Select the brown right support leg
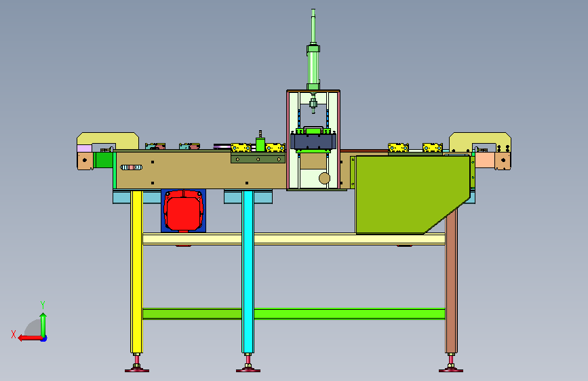This screenshot has height=381, width=588. coord(451,281)
